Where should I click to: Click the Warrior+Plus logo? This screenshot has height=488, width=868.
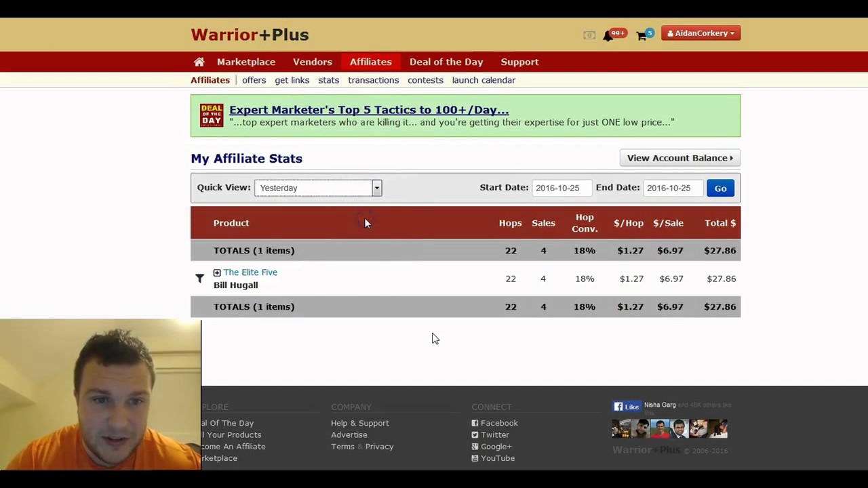(x=250, y=35)
